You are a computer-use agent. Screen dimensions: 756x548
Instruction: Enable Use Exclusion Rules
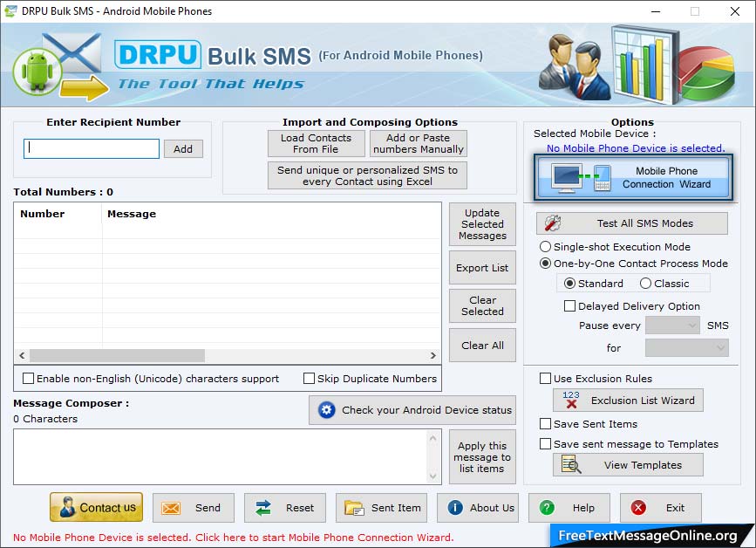(x=545, y=378)
